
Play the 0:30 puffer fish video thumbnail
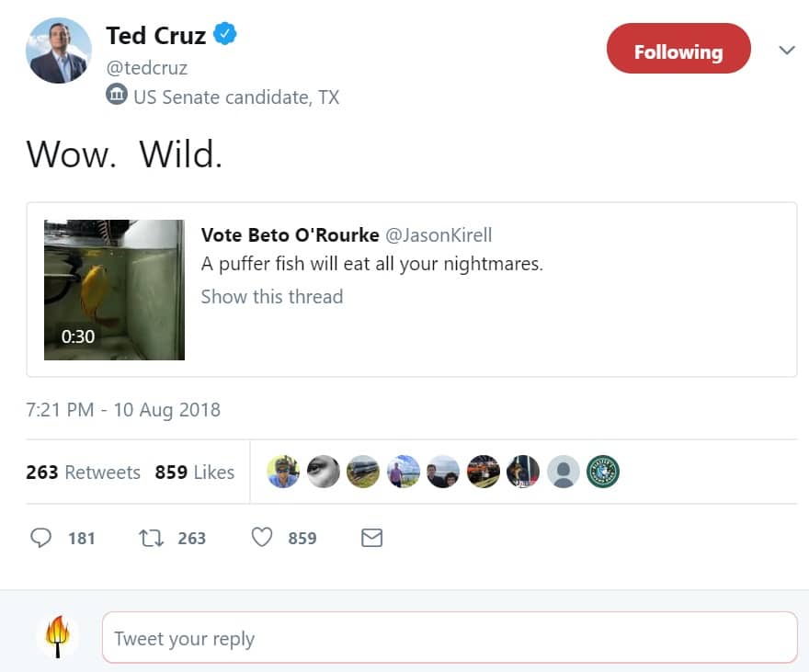(115, 290)
